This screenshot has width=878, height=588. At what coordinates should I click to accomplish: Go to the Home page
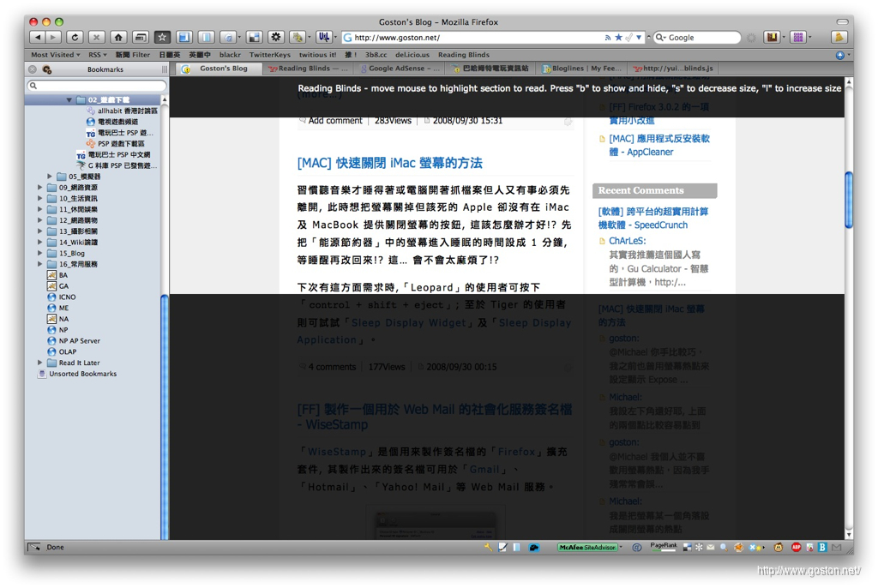point(118,38)
